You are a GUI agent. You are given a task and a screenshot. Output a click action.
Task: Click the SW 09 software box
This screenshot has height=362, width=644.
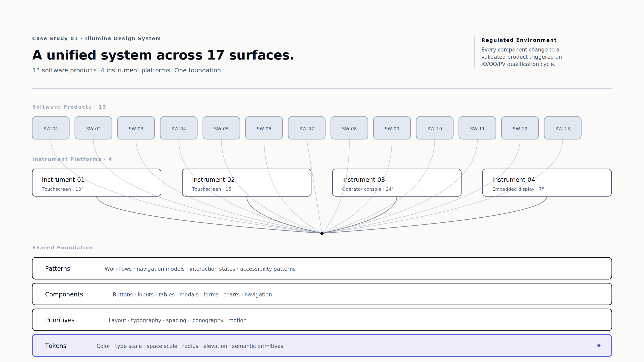tap(392, 128)
